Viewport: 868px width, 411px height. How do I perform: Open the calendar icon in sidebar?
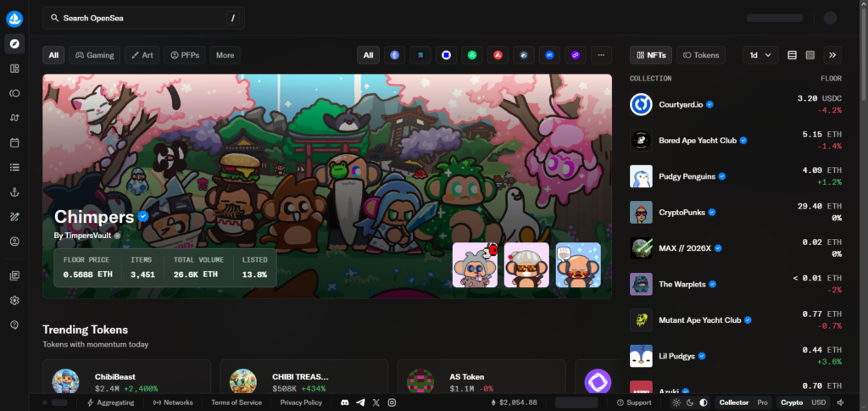pos(14,142)
